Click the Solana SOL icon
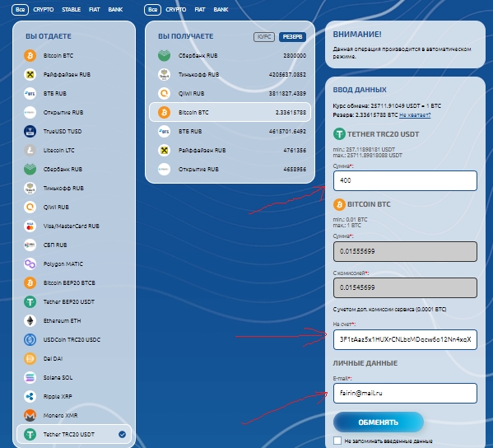Viewport: 493px width, 448px height. (30, 377)
